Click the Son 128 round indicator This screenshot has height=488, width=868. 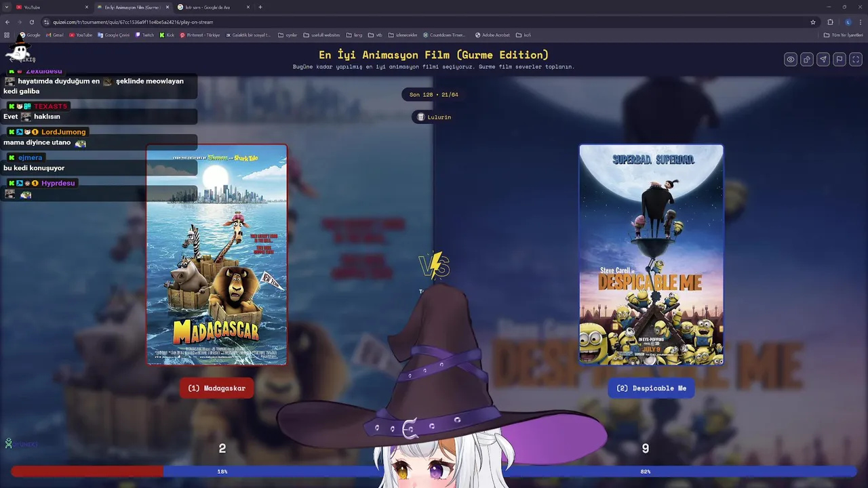coord(434,95)
